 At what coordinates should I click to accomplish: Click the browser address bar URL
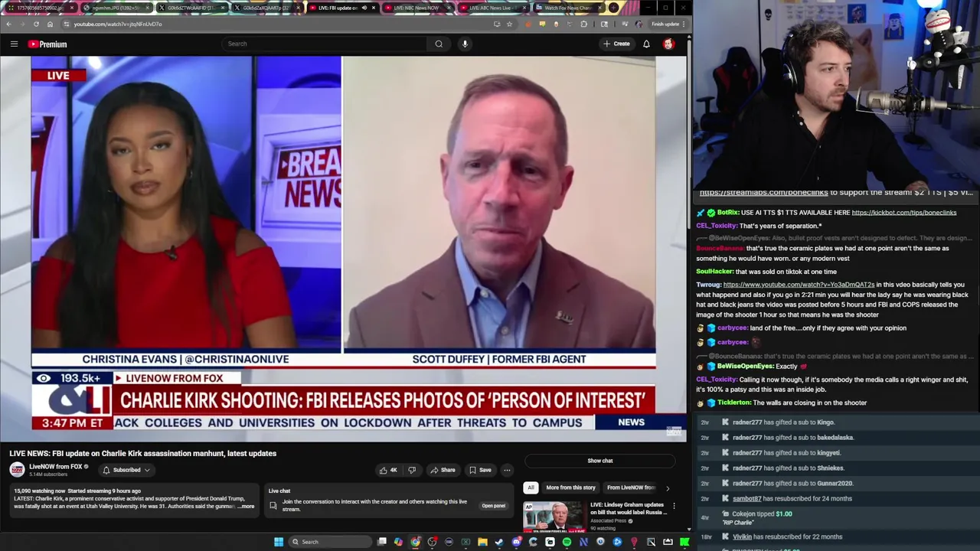[117, 24]
